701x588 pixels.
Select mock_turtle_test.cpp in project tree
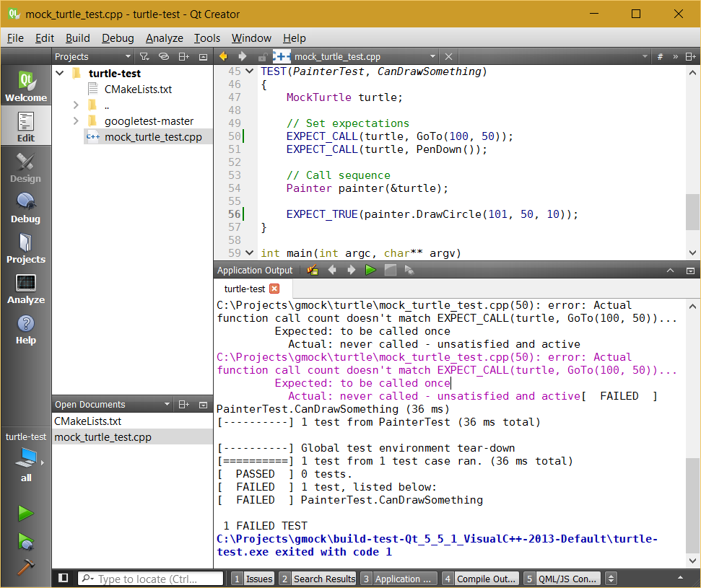pyautogui.click(x=148, y=137)
